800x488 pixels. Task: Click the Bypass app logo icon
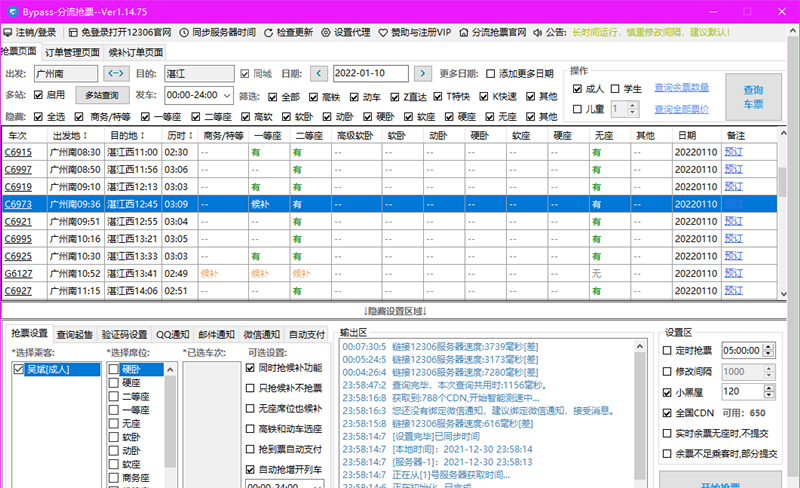click(12, 11)
